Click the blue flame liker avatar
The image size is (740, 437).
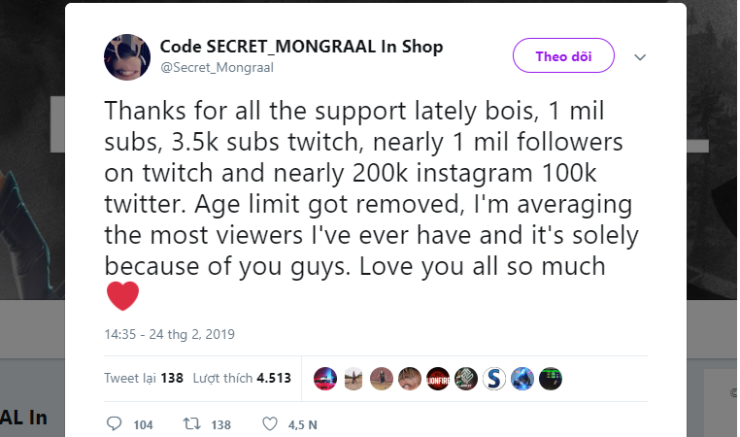click(522, 378)
